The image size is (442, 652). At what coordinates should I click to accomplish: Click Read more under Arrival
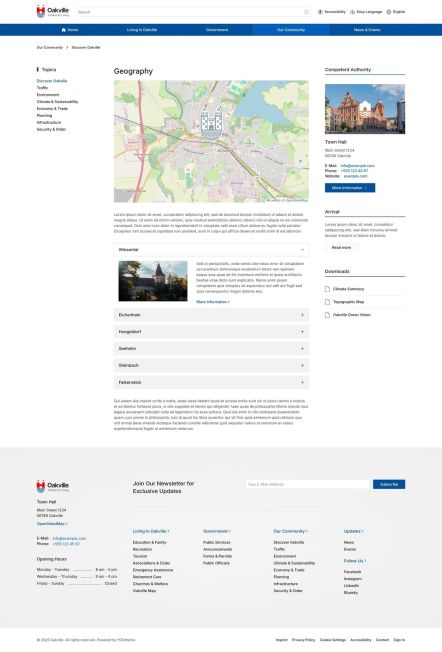click(x=341, y=247)
